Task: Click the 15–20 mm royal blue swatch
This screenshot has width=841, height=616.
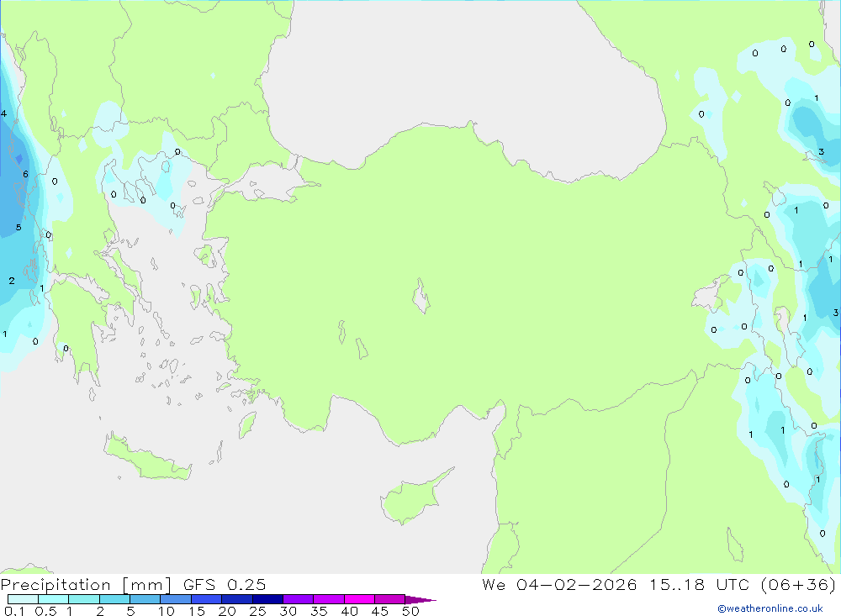Action: (x=207, y=599)
